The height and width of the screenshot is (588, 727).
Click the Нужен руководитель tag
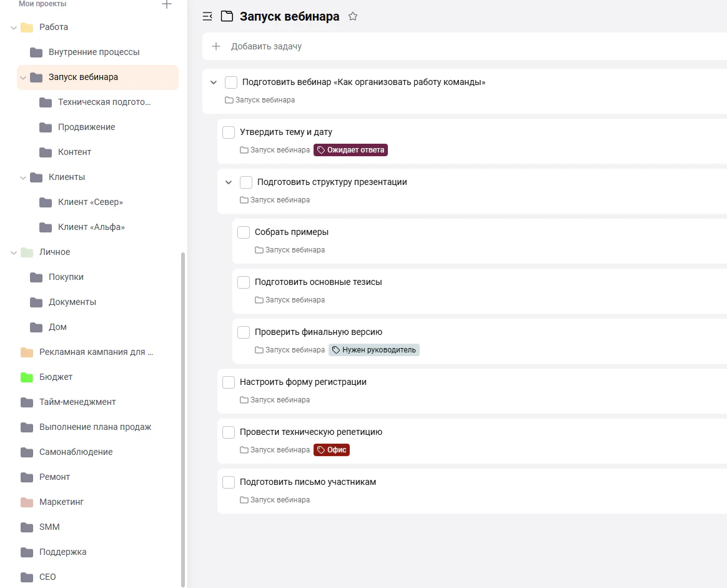(x=374, y=350)
